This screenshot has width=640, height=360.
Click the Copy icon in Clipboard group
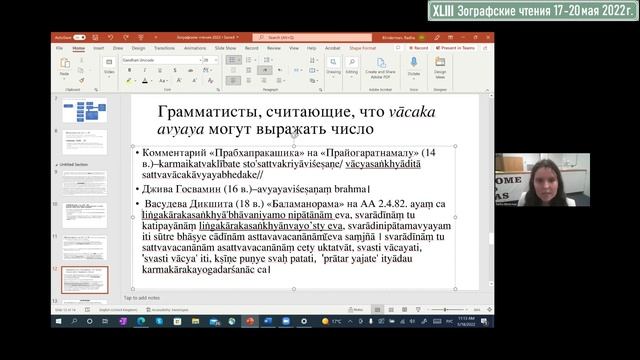coord(82,70)
